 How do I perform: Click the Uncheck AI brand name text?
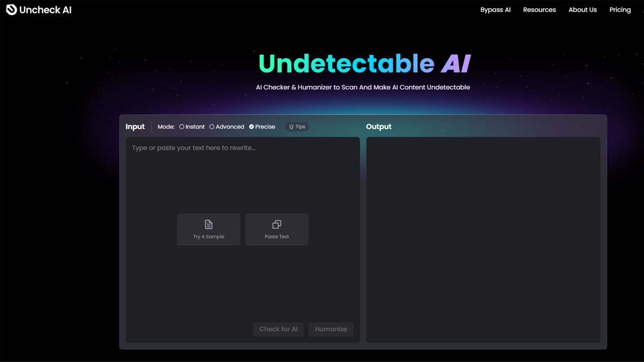click(46, 10)
